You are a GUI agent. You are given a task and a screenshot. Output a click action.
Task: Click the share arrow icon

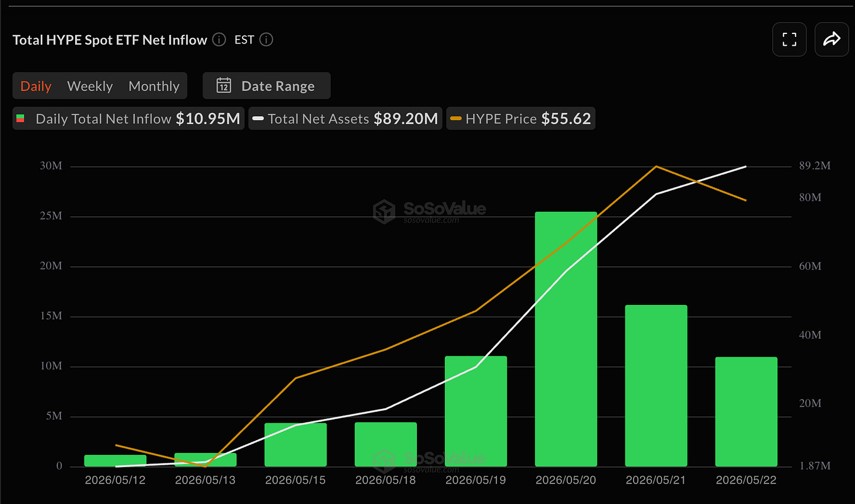pyautogui.click(x=832, y=39)
